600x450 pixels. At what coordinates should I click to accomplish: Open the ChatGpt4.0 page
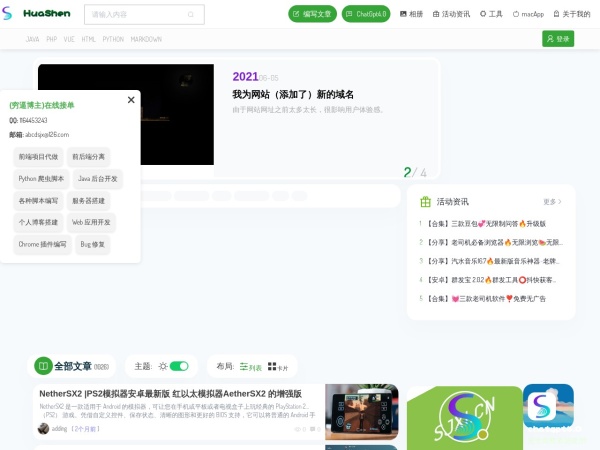pos(366,14)
